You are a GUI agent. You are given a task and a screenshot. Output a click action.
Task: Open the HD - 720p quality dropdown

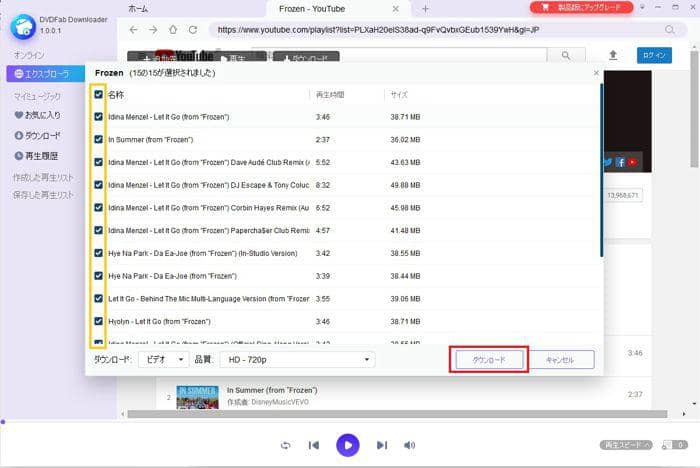[297, 359]
